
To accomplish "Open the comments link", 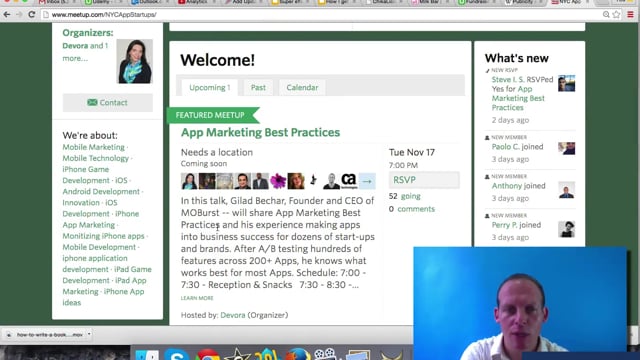I will tap(416, 209).
